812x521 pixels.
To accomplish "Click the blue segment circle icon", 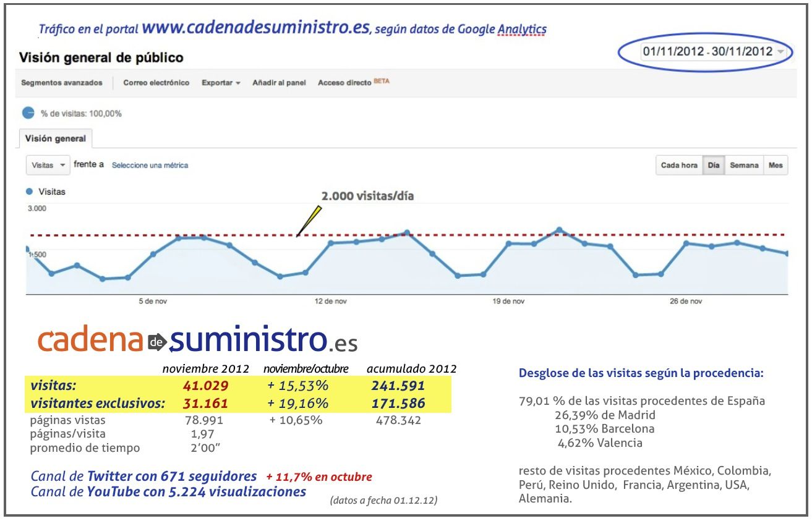I will (28, 113).
